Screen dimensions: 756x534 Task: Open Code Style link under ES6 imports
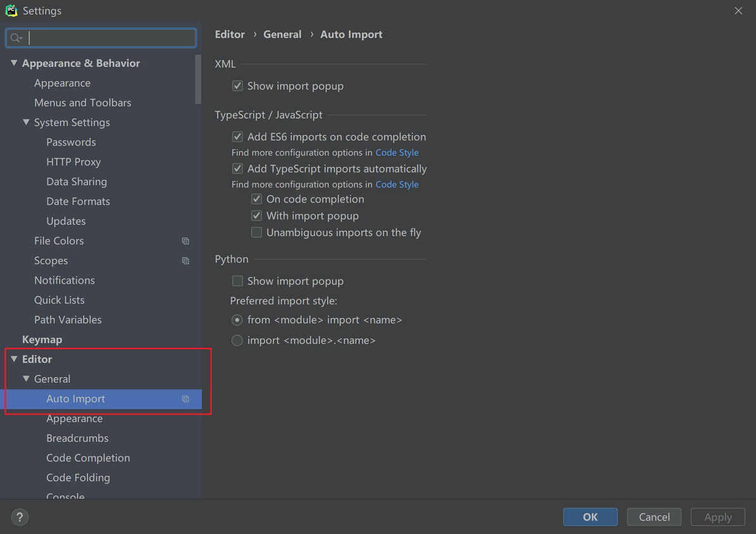pos(397,152)
